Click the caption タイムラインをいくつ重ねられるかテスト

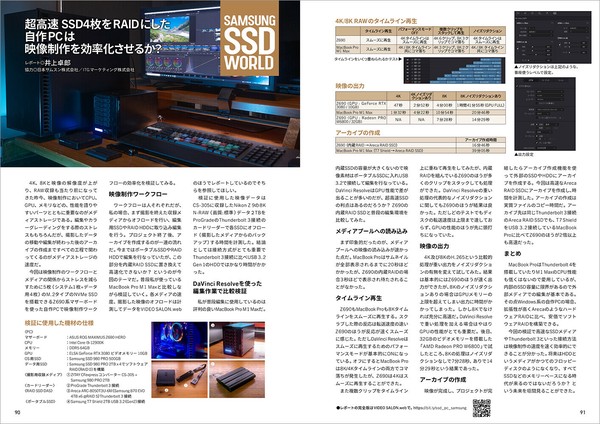(368, 59)
